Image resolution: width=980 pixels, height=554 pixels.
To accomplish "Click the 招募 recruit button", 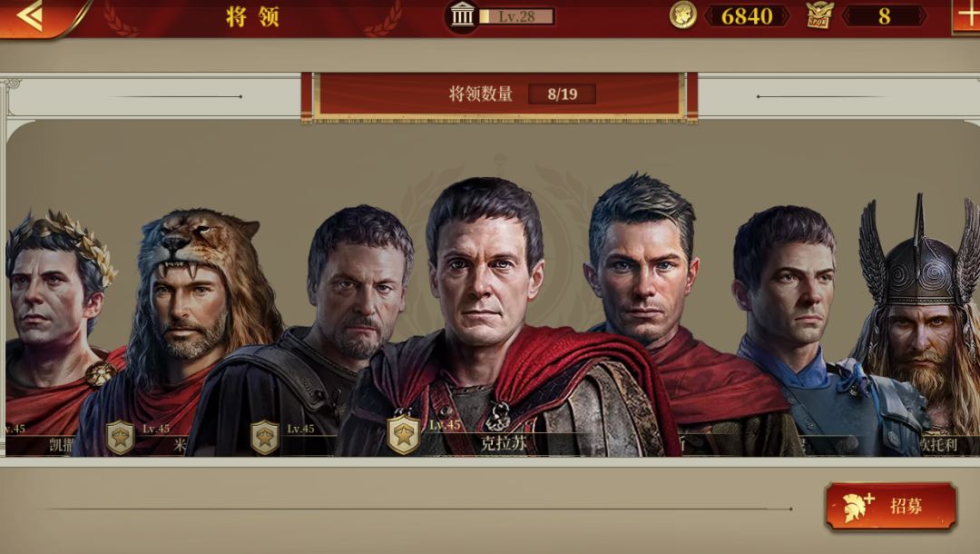I will pyautogui.click(x=891, y=507).
